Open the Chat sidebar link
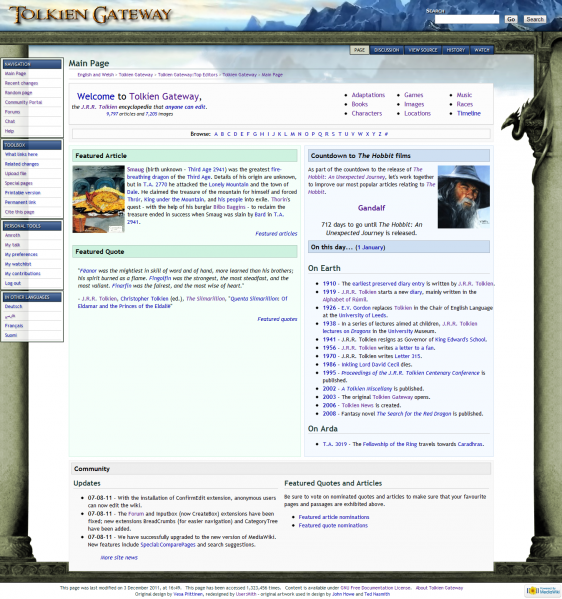Viewport: 562px width, 599px height. [10, 121]
